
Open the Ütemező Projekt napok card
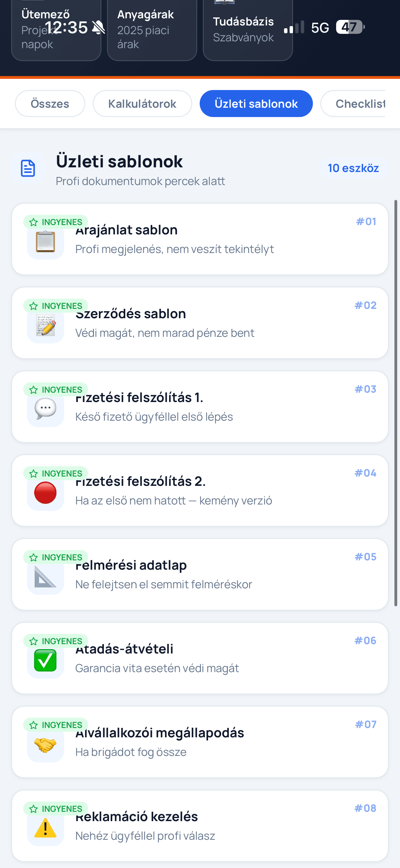pos(56,30)
